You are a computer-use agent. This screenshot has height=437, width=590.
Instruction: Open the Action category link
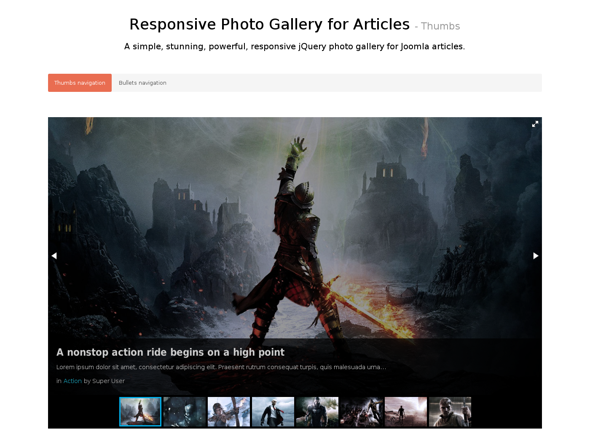click(x=72, y=381)
